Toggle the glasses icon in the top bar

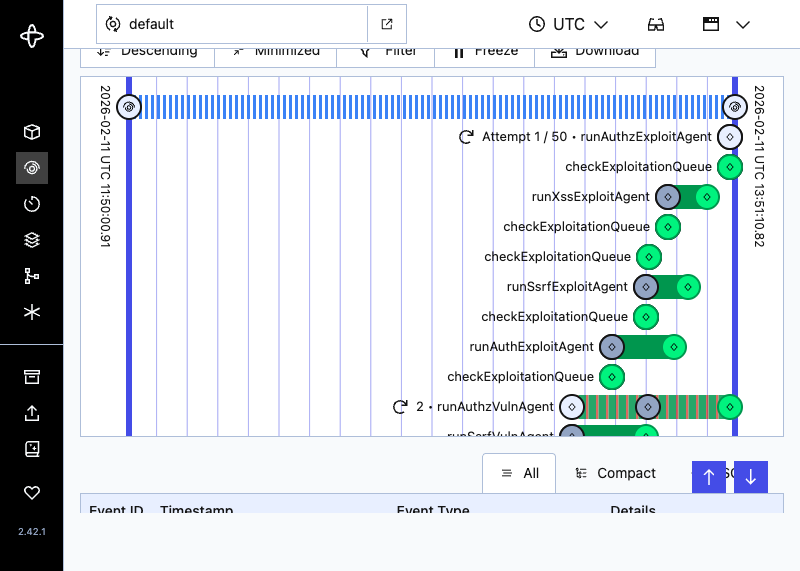656,24
